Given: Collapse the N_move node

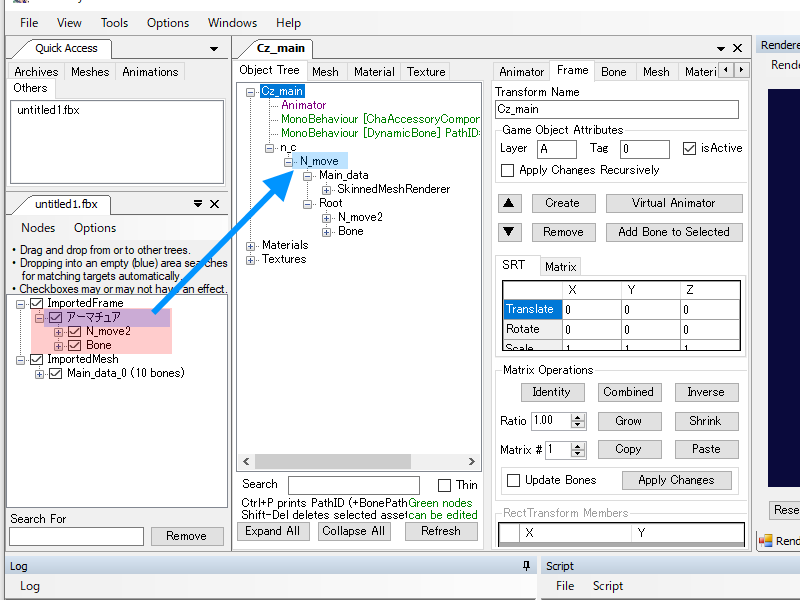Looking at the screenshot, I should click(288, 162).
